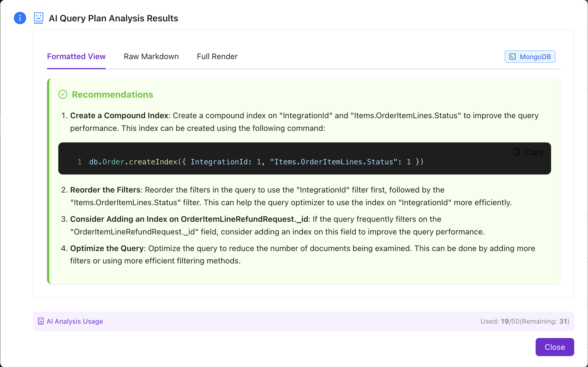Click the AI icon next to AI Analysis Usage
Viewport: 588px width, 367px height.
pyautogui.click(x=41, y=321)
